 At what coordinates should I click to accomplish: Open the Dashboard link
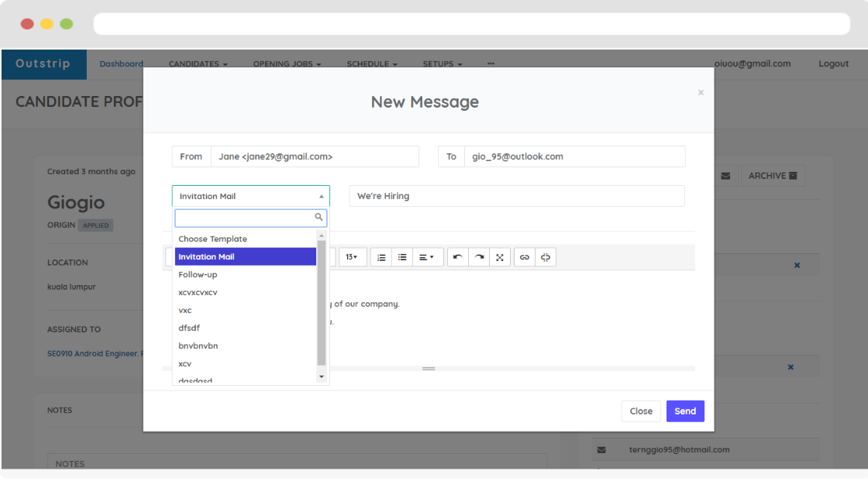(121, 64)
